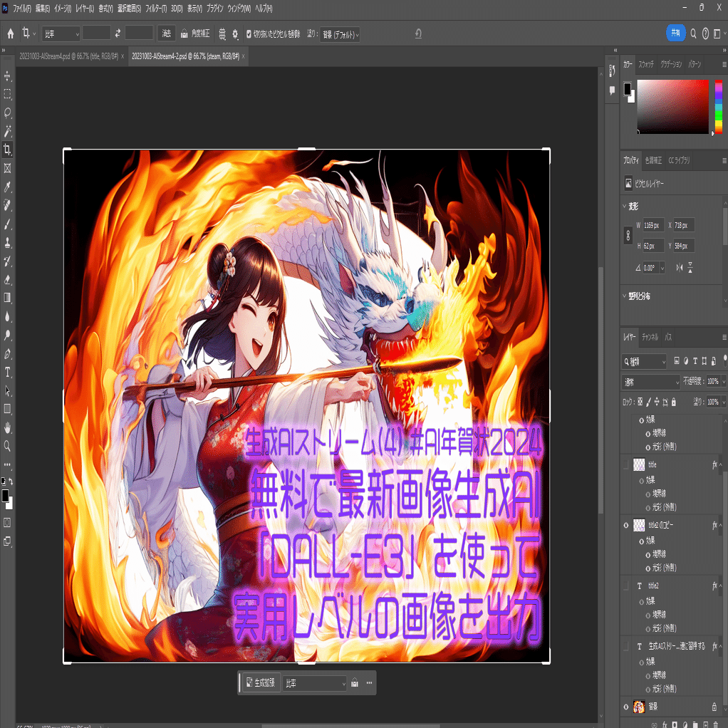Open the search magnifier in top right
Viewport: 728px width, 728px height.
point(693,33)
